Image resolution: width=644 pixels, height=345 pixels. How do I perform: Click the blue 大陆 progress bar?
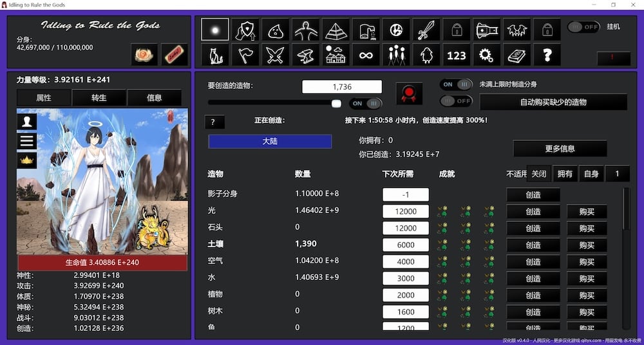(270, 142)
